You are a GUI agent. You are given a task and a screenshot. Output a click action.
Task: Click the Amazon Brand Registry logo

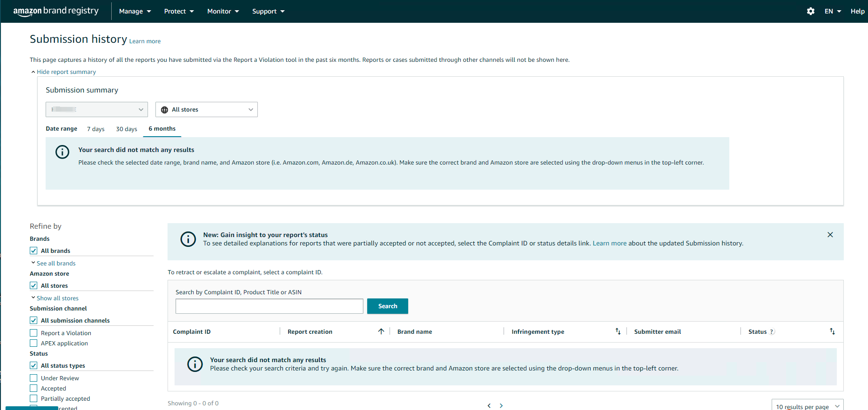56,11
